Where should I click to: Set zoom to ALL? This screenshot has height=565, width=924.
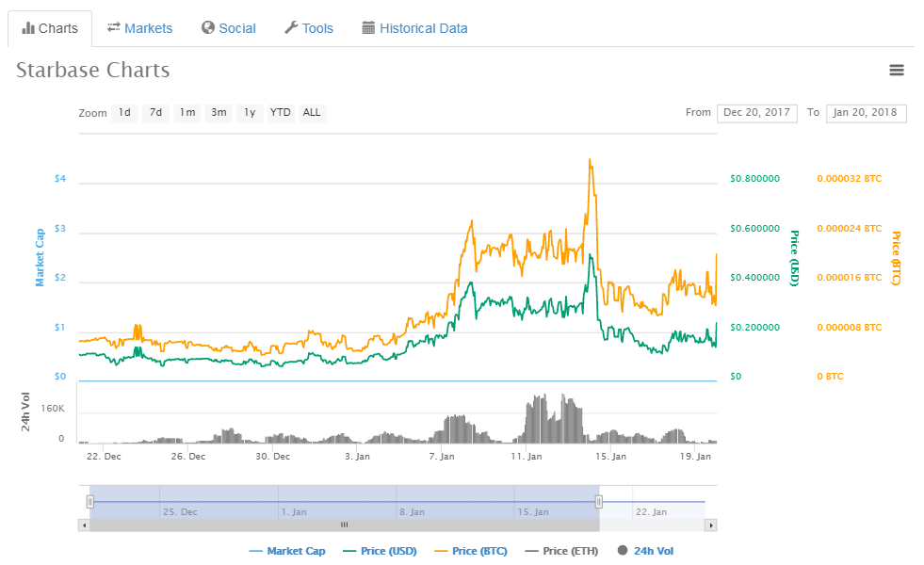click(312, 112)
